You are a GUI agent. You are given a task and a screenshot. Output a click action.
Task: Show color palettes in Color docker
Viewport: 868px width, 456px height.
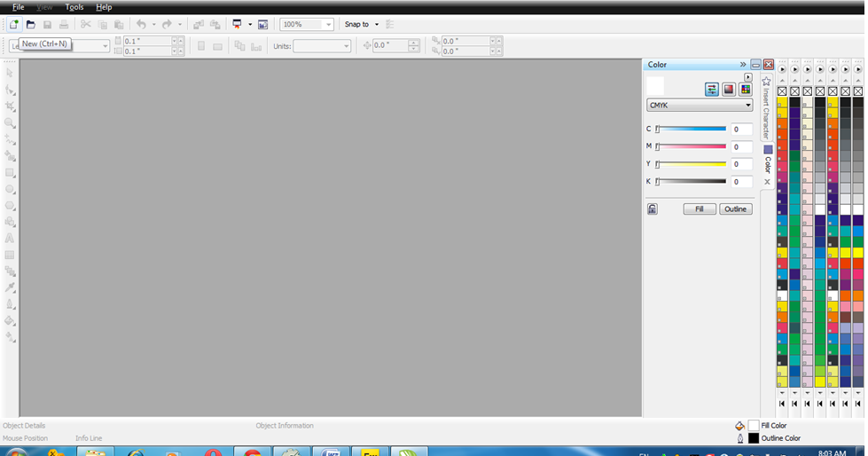[x=746, y=90]
